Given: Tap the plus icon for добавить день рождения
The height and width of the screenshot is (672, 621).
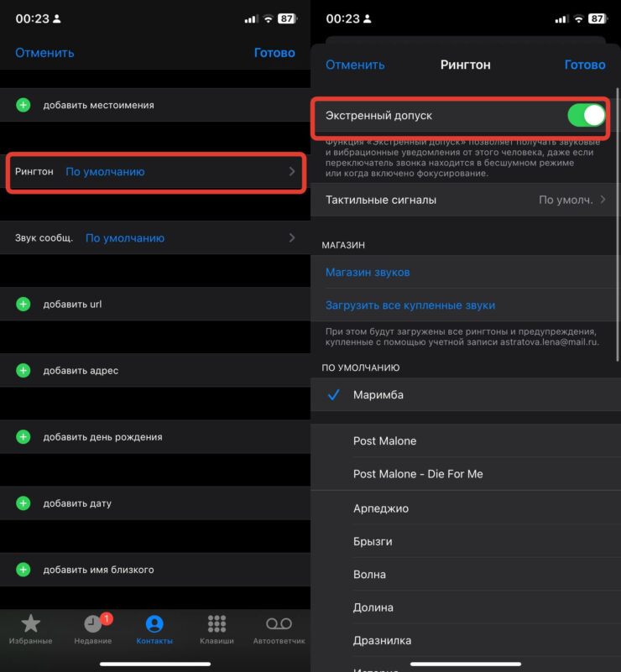Looking at the screenshot, I should pyautogui.click(x=23, y=436).
